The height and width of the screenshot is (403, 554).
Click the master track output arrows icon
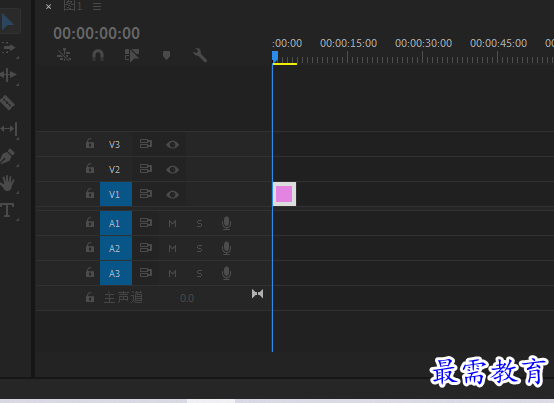point(258,294)
